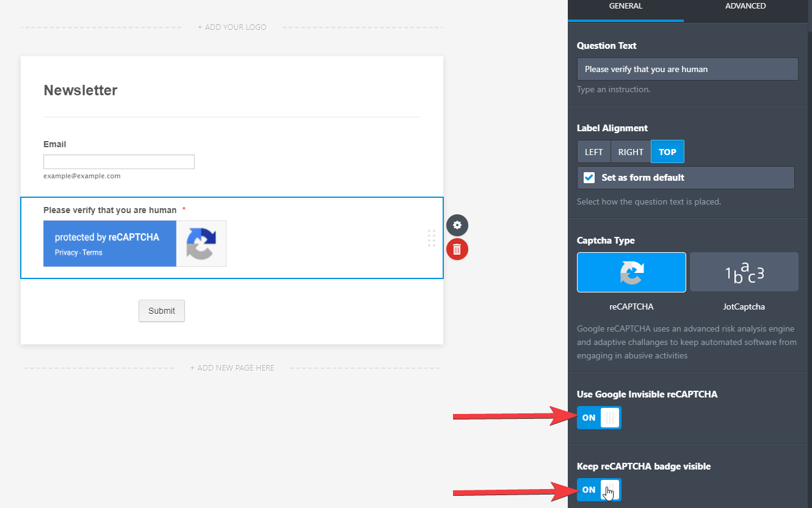
Task: Uncheck Set as form default checkbox
Action: click(x=589, y=178)
